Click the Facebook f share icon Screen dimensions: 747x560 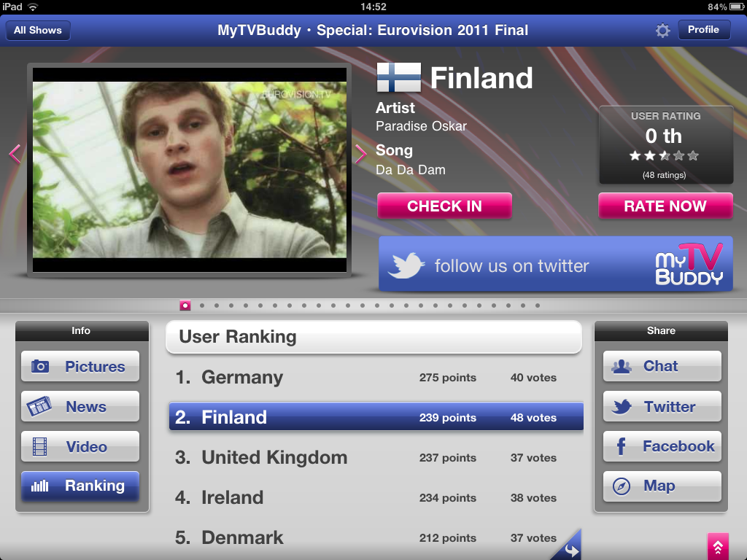pyautogui.click(x=621, y=447)
